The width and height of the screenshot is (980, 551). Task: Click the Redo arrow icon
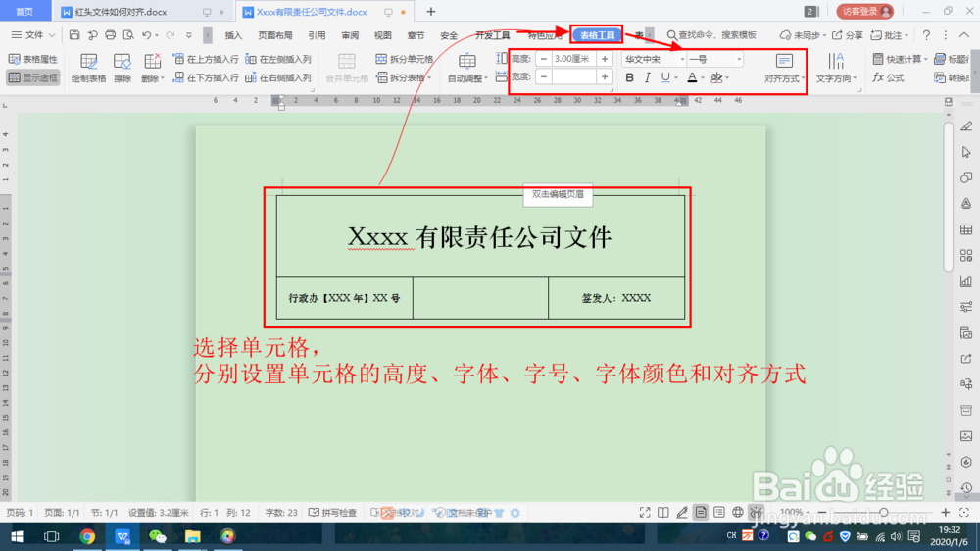[170, 35]
